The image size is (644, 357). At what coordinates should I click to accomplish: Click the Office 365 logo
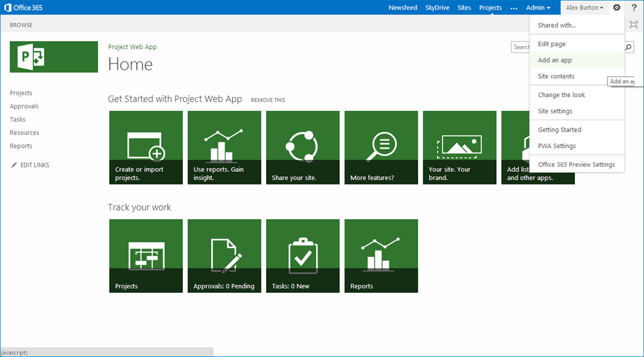pyautogui.click(x=23, y=8)
